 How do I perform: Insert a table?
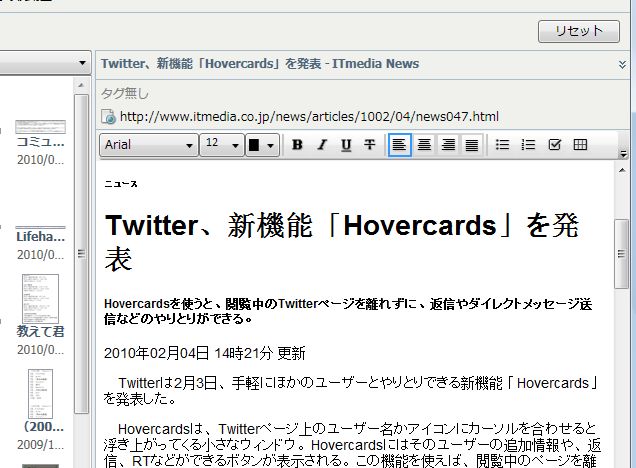(x=580, y=145)
